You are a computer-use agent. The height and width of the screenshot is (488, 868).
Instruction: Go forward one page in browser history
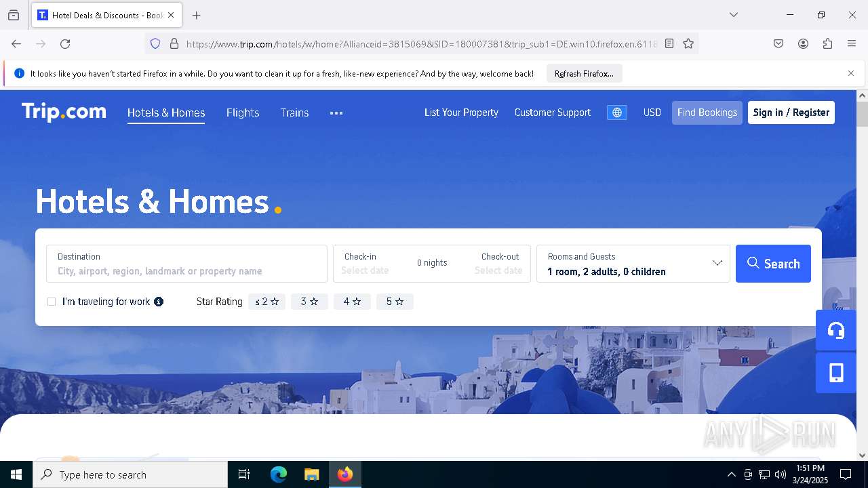click(x=41, y=43)
